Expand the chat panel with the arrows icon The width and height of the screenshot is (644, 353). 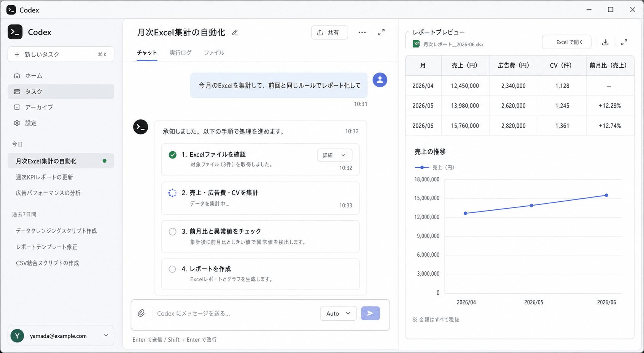pos(381,33)
